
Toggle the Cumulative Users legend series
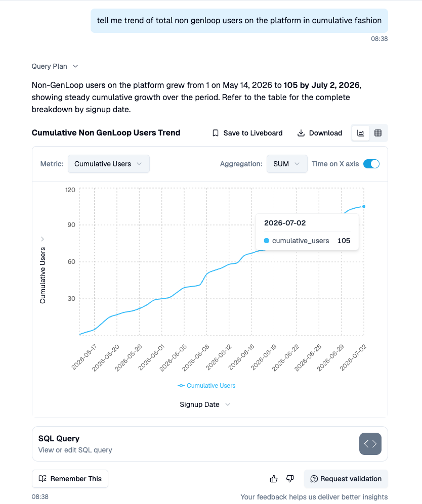pyautogui.click(x=206, y=386)
